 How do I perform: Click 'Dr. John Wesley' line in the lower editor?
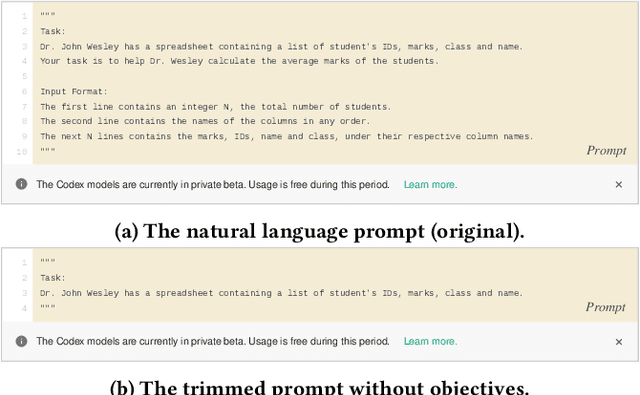pyautogui.click(x=281, y=293)
